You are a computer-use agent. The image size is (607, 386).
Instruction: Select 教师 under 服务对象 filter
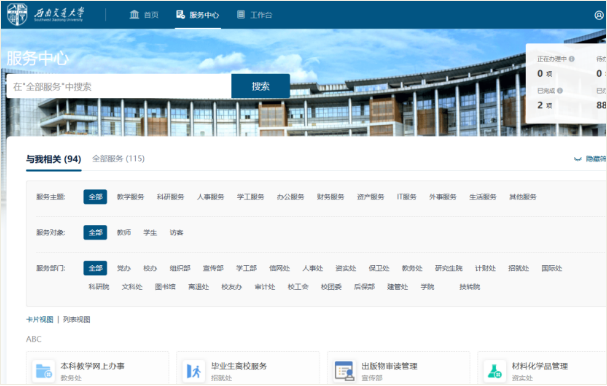point(124,232)
